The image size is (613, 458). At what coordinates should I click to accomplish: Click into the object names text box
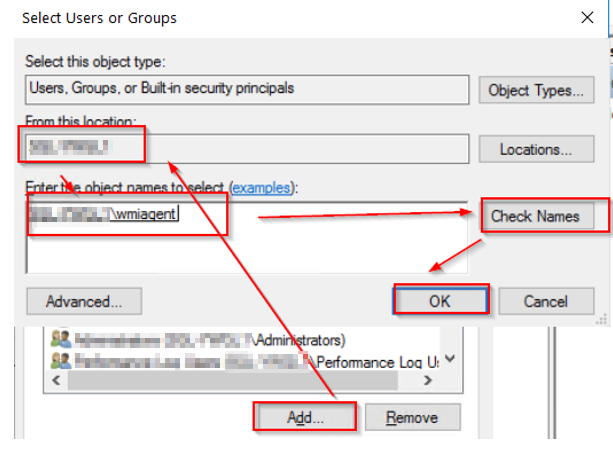coord(247,238)
